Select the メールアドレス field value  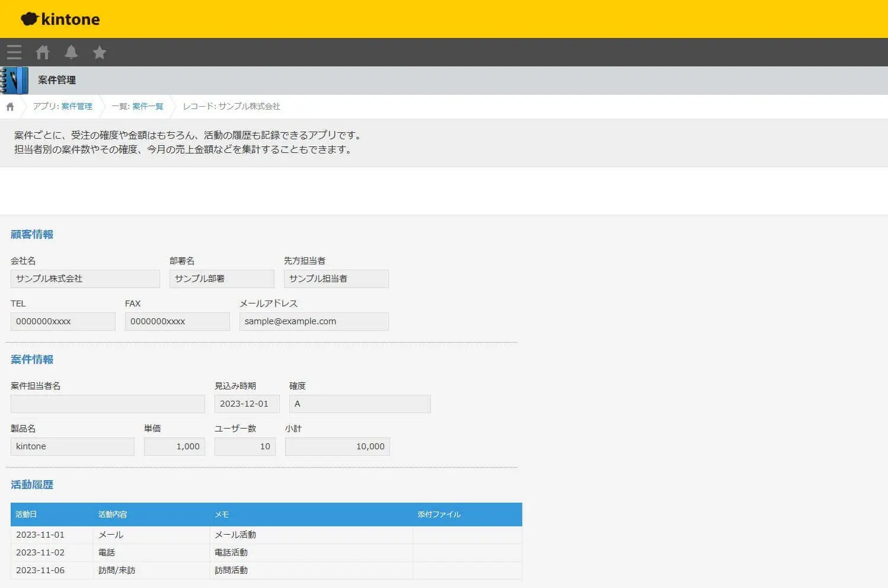(314, 321)
